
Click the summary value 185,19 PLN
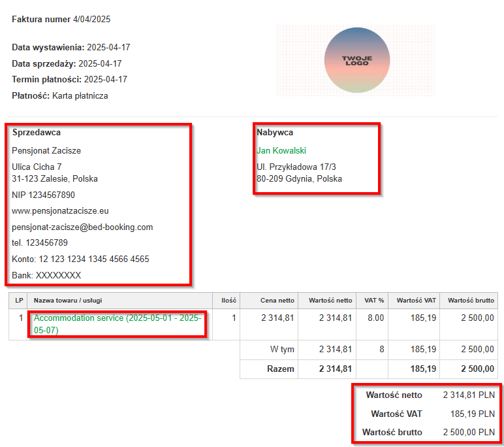pyautogui.click(x=473, y=414)
